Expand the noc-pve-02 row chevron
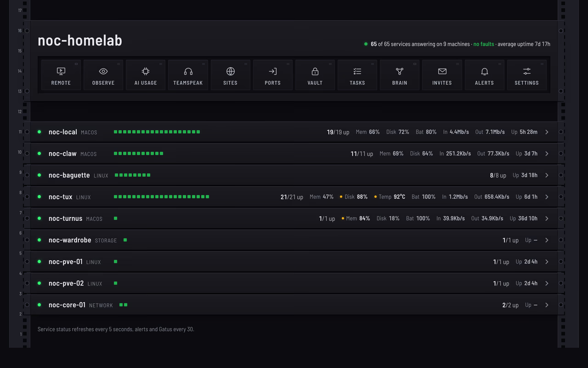Screen dimensions: 588x368 coord(547,283)
